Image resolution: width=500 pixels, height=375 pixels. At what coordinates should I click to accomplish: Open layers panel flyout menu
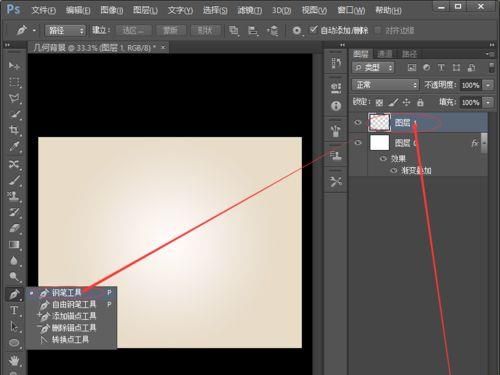tap(489, 54)
